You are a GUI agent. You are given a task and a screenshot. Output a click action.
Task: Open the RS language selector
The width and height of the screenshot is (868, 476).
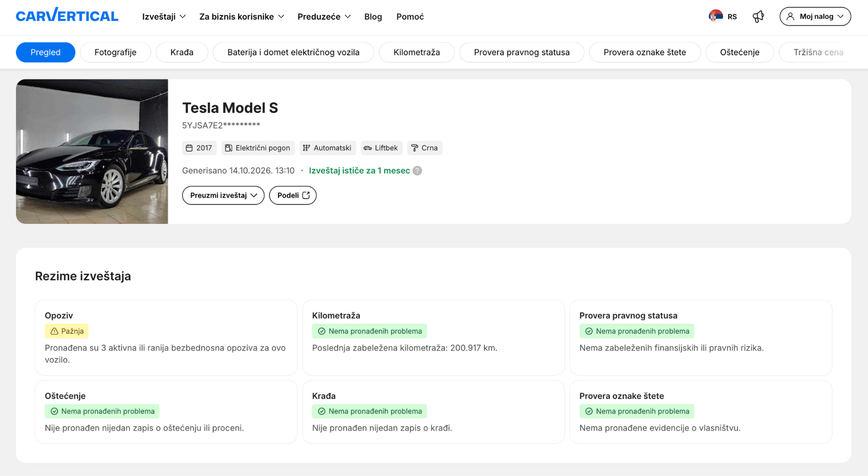(723, 16)
